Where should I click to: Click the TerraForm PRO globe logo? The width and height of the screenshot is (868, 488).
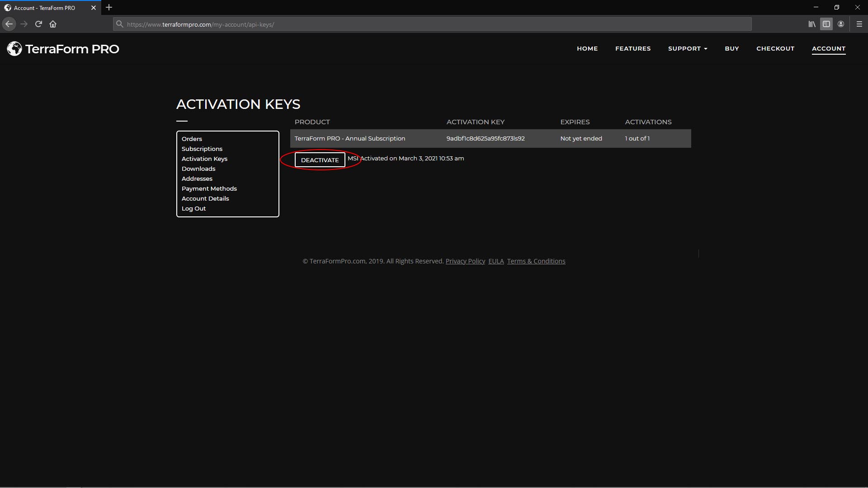14,49
